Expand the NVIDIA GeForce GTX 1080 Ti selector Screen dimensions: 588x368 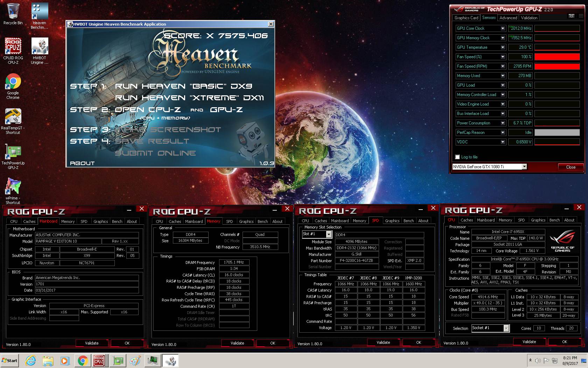tap(524, 167)
